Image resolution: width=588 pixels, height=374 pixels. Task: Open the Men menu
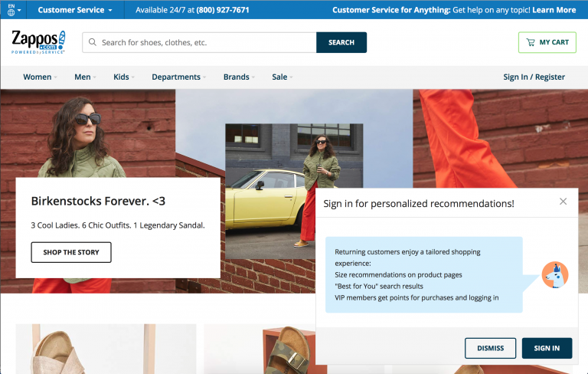tap(85, 77)
